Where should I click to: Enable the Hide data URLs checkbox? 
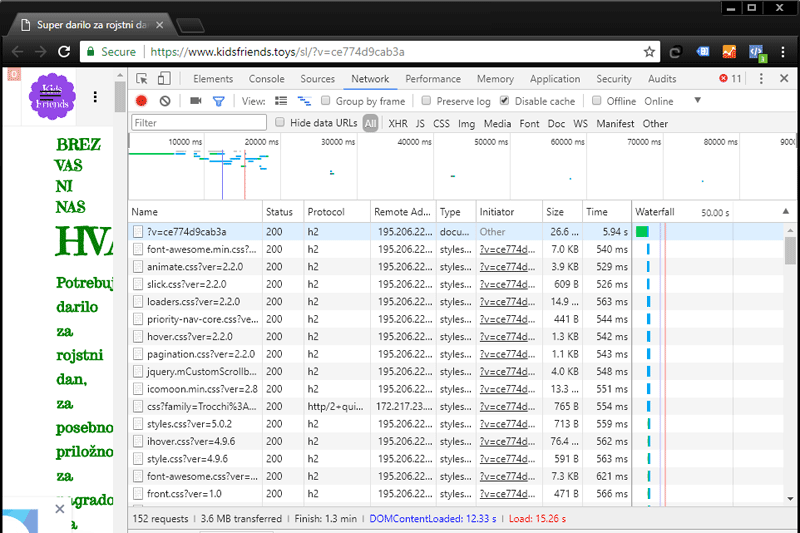point(281,123)
